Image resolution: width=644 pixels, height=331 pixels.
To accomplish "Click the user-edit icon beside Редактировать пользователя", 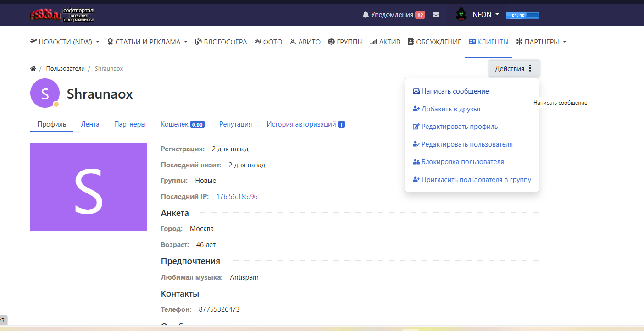I will [416, 144].
